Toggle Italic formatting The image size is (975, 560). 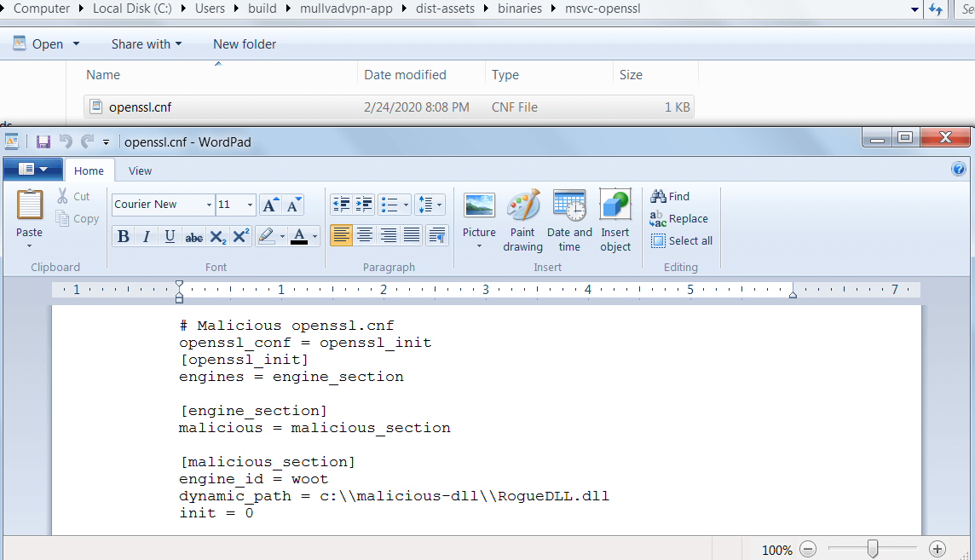pos(146,236)
